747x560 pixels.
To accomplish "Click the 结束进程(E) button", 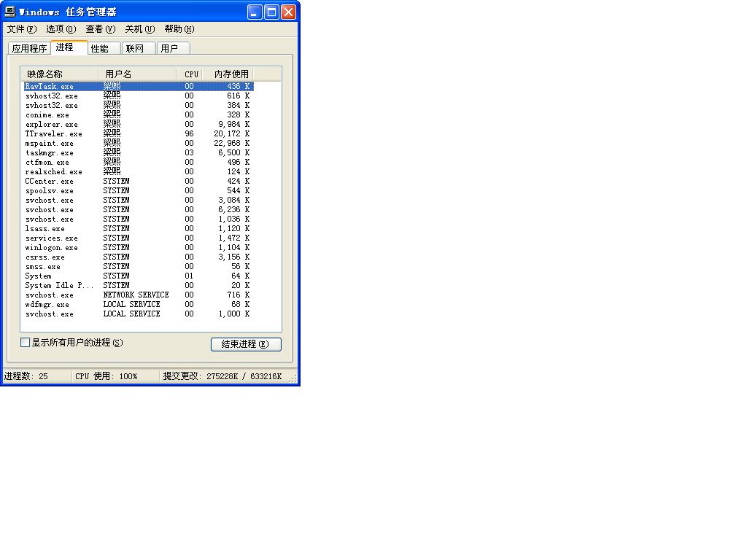I will pos(246,344).
